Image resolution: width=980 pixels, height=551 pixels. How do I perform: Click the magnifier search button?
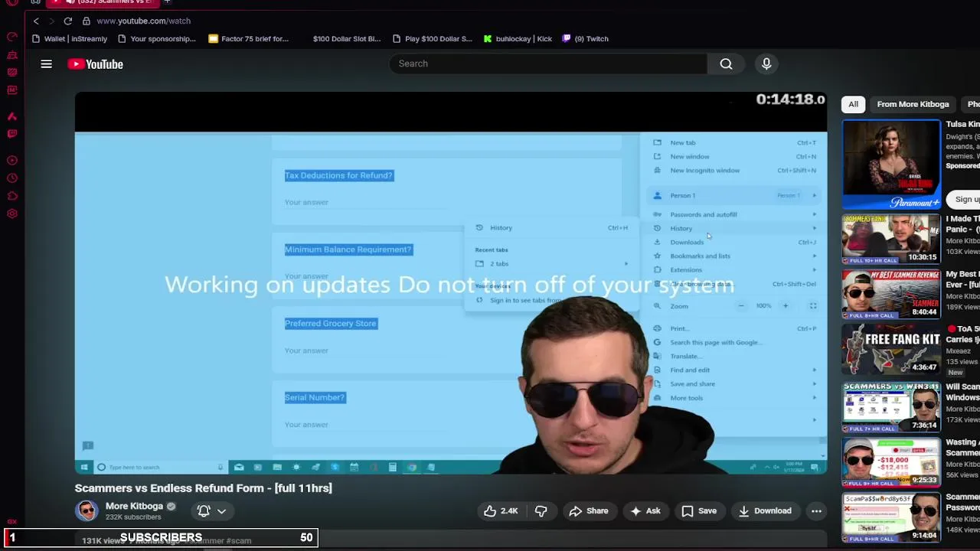pos(726,64)
